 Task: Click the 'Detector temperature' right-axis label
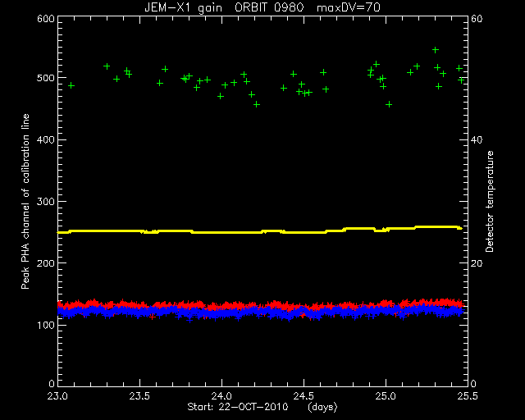click(490, 201)
